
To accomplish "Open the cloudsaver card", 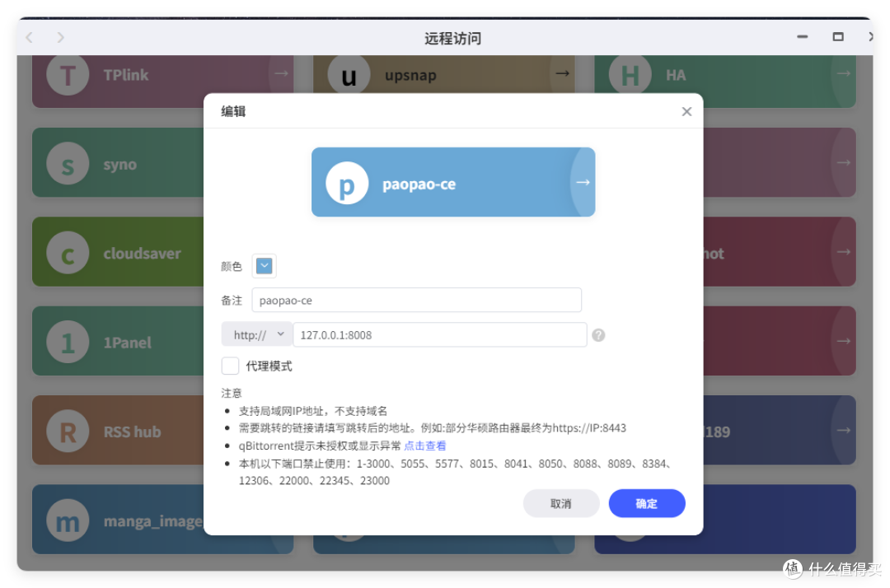I will 118,252.
